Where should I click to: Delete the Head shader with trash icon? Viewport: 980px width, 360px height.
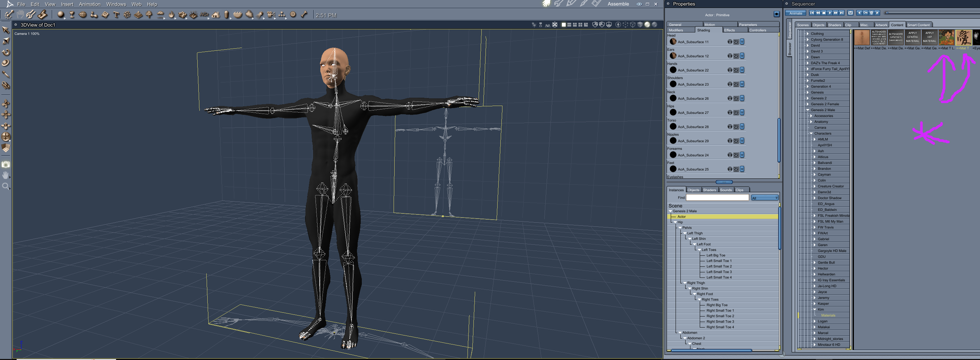click(730, 42)
